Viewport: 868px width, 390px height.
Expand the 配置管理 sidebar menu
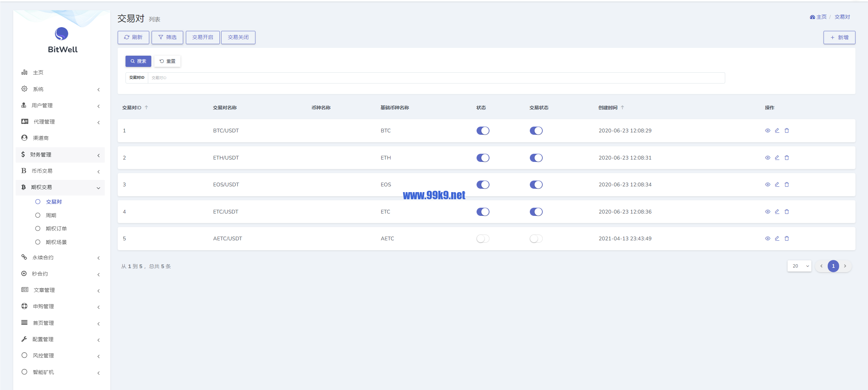pyautogui.click(x=60, y=339)
